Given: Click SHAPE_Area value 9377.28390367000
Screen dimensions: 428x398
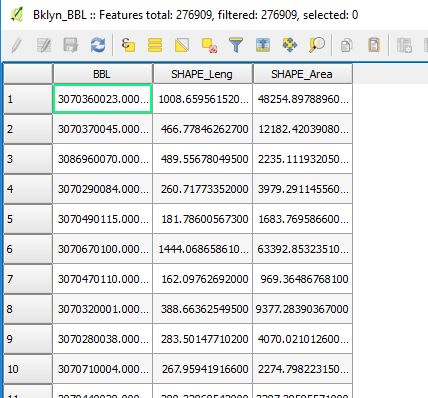Looking at the screenshot, I should [x=302, y=309].
